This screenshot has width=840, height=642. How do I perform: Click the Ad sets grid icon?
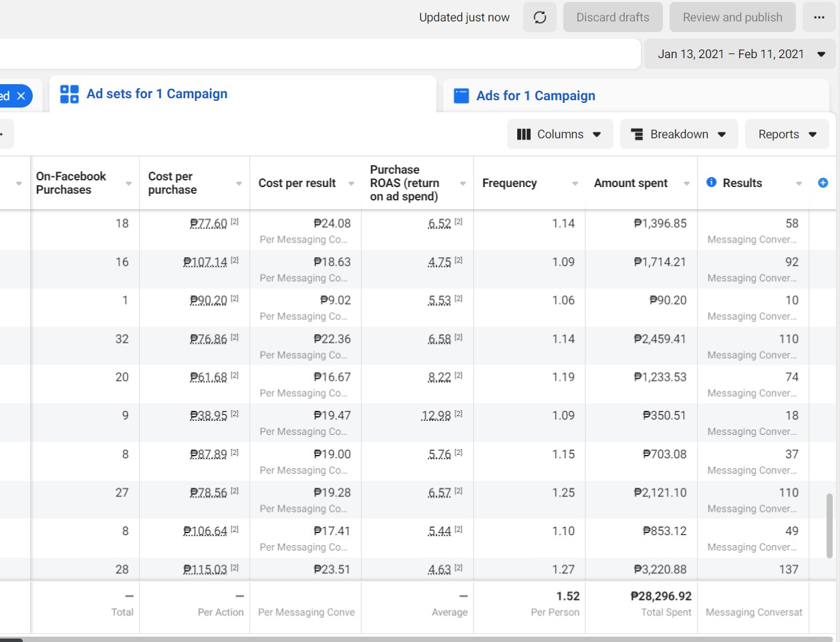(x=69, y=94)
